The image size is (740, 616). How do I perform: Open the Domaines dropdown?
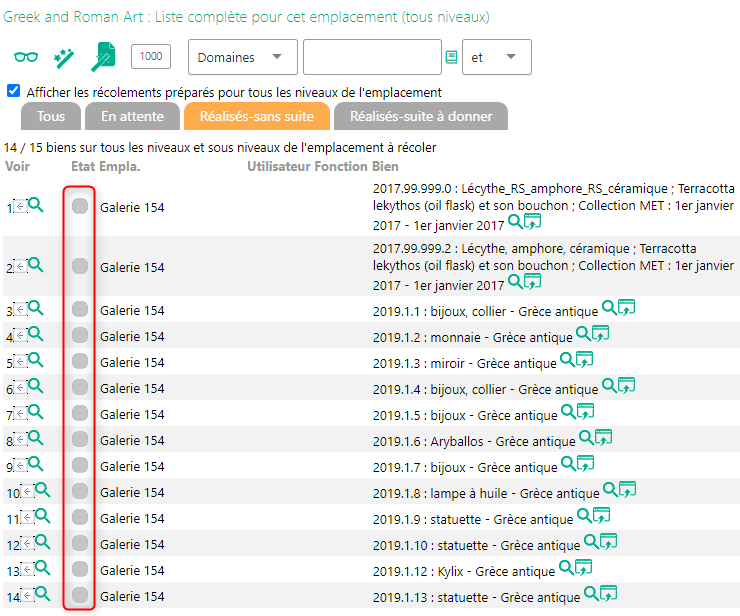pos(242,58)
